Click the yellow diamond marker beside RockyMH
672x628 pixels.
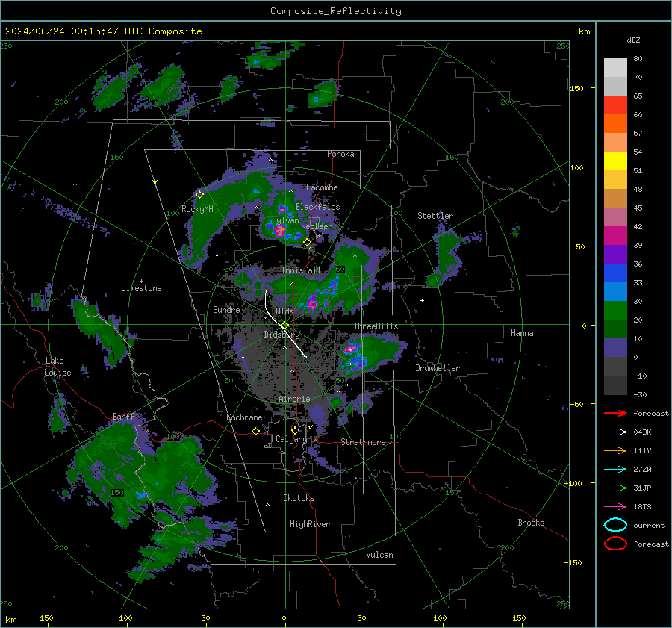point(199,195)
